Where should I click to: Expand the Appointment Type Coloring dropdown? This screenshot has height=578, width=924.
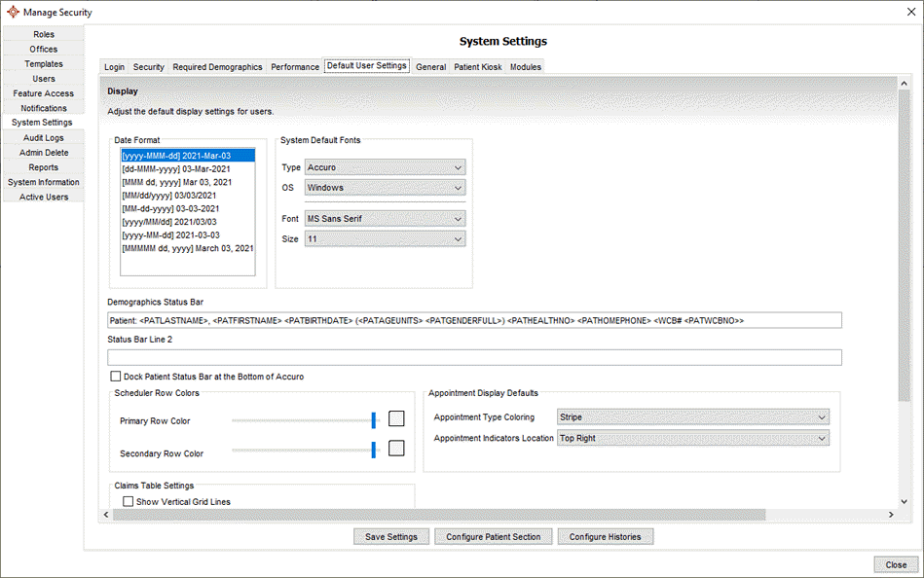(x=693, y=417)
